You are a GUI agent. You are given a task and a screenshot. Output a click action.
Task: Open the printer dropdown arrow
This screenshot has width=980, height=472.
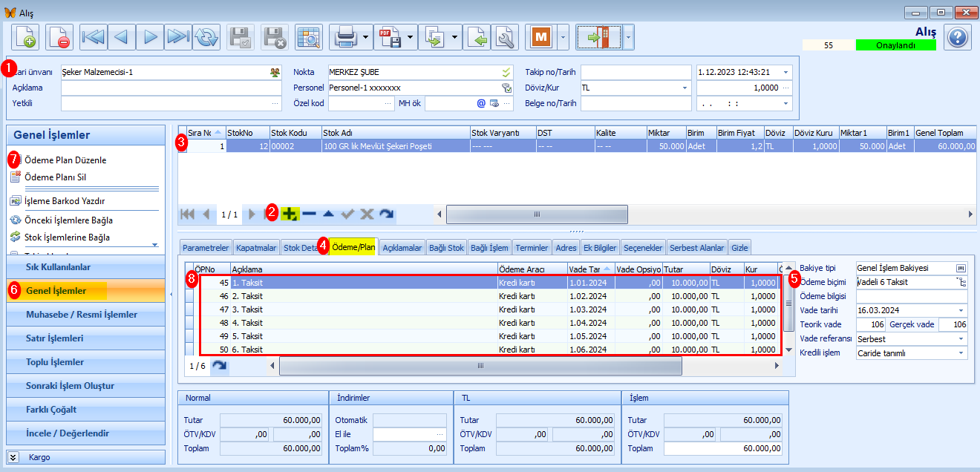pos(366,36)
